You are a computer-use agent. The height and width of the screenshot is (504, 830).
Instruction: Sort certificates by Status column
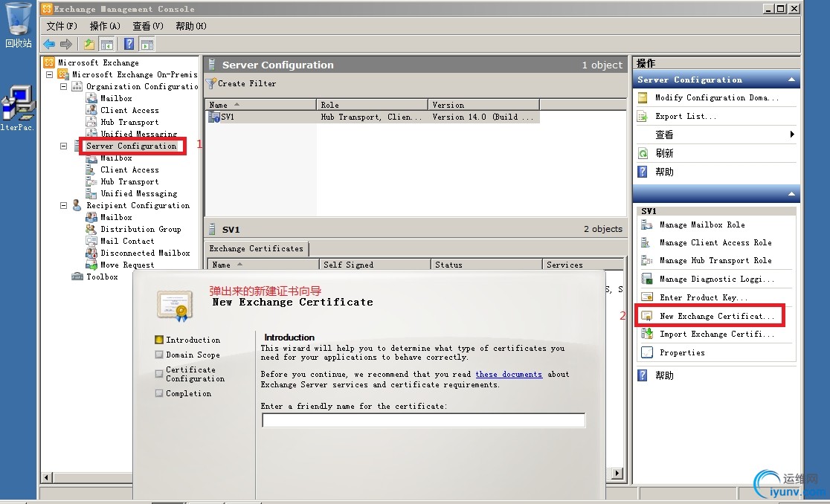click(486, 265)
